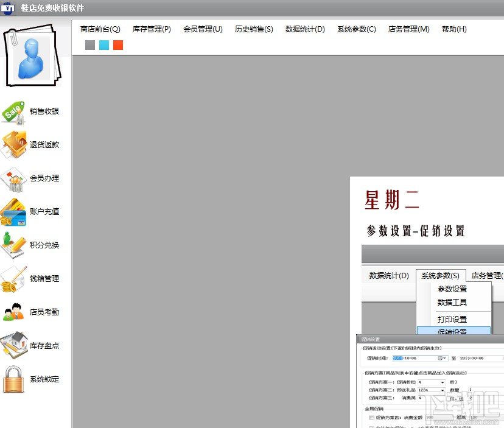Open the 帮助(H) help menu
The height and width of the screenshot is (428, 504).
pyautogui.click(x=454, y=29)
